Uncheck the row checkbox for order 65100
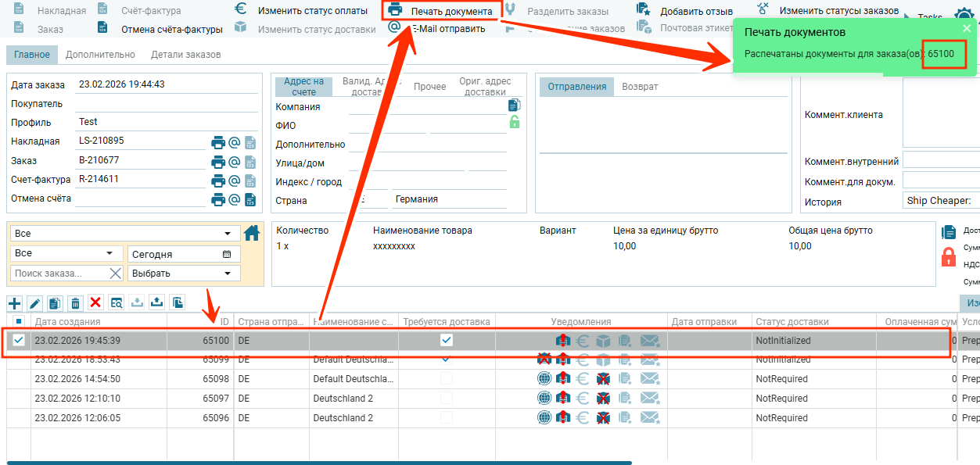The height and width of the screenshot is (465, 980). tap(19, 340)
